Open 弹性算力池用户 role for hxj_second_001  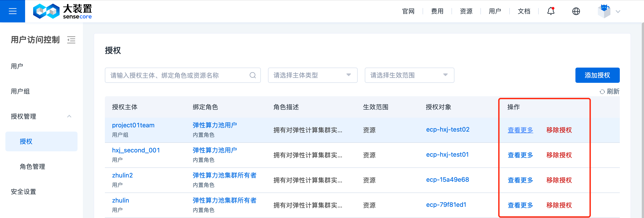pos(215,150)
